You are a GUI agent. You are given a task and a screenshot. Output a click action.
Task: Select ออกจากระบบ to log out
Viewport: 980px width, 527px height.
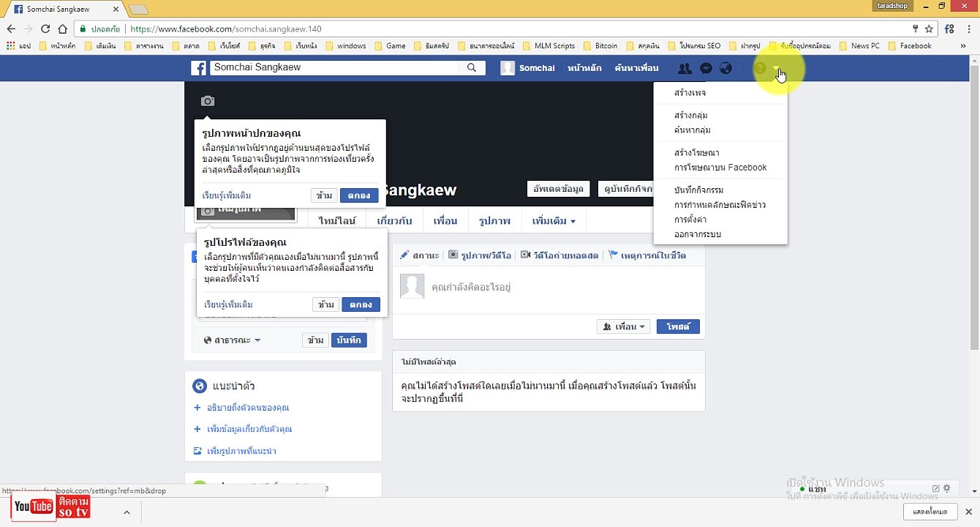[x=697, y=234]
